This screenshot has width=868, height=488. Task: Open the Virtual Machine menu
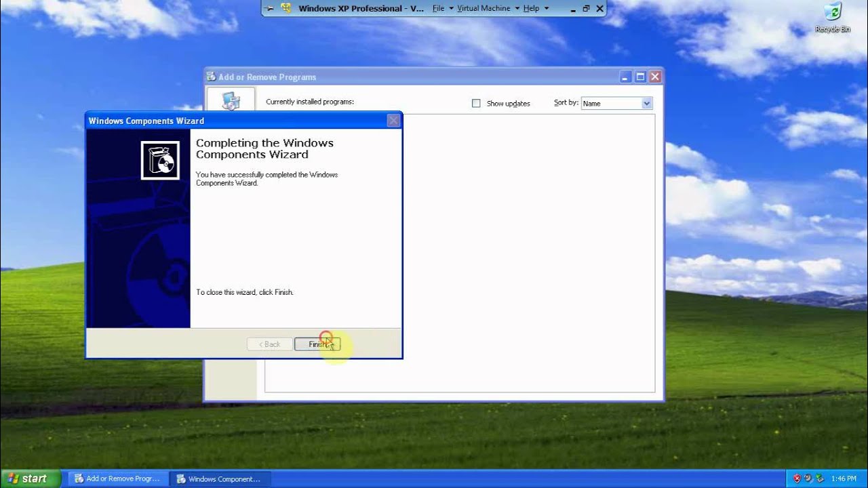tap(484, 8)
